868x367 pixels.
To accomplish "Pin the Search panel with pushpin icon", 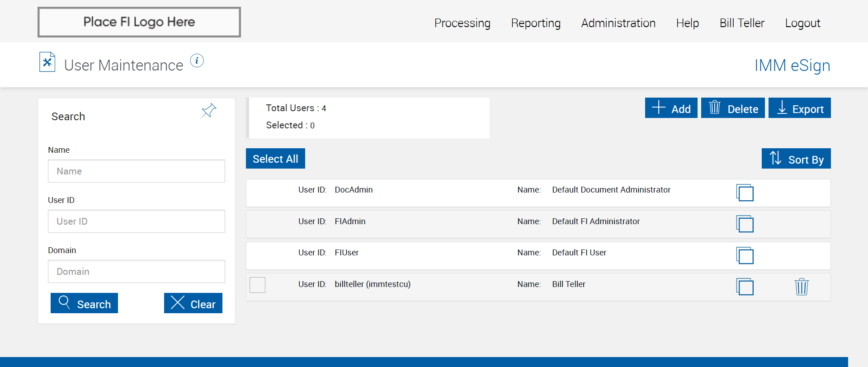I will point(208,111).
